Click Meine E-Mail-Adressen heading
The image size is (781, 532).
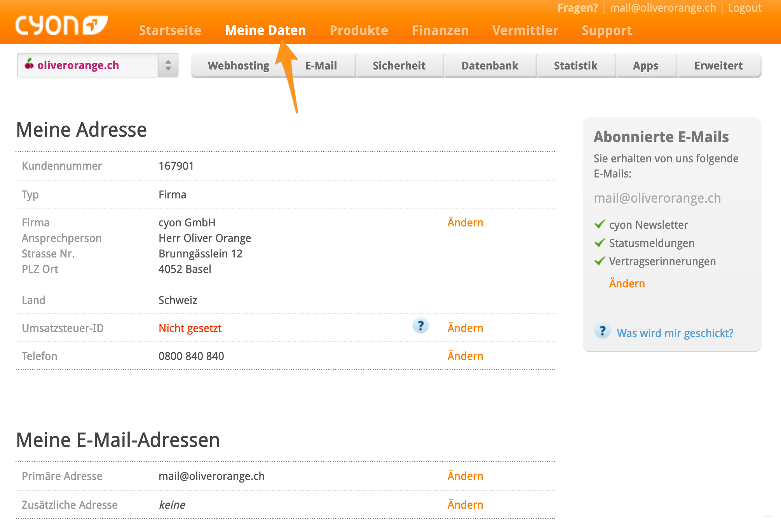coord(118,440)
